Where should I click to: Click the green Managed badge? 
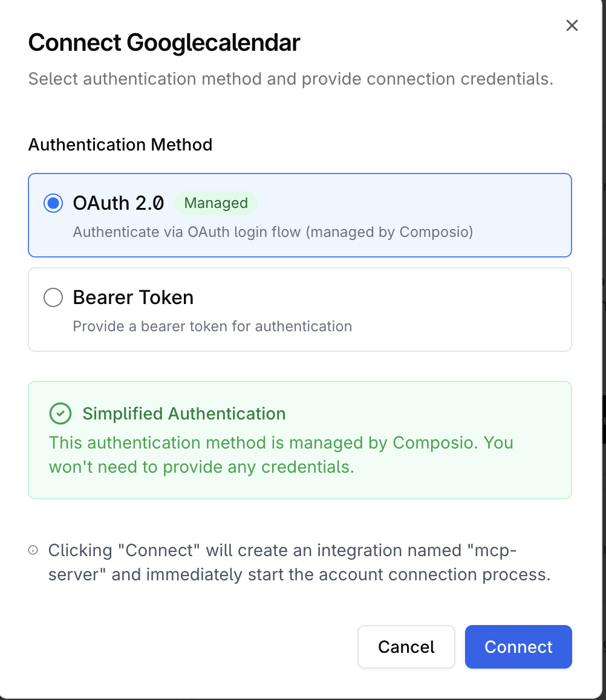pos(216,203)
